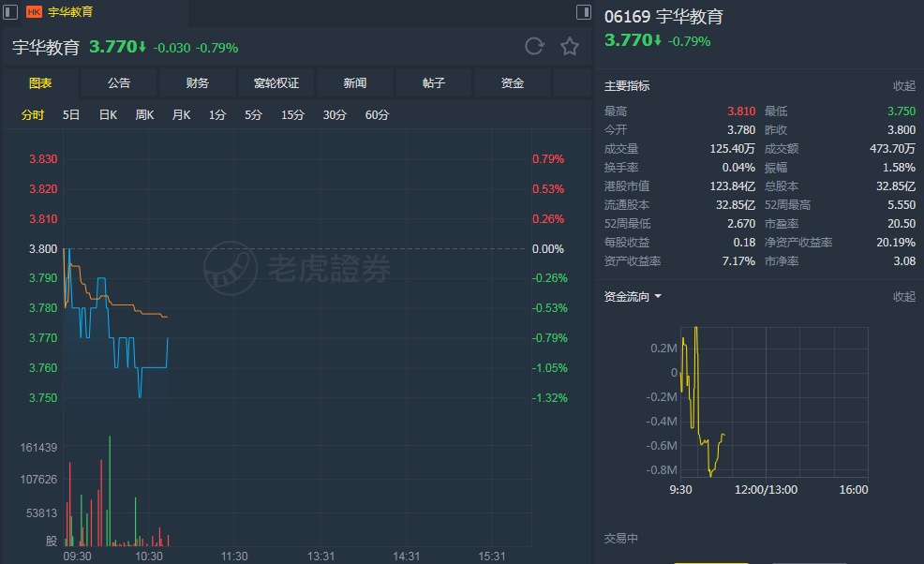Click the Tiger Securities watermark logo
The width and height of the screenshot is (924, 564).
pos(231,269)
